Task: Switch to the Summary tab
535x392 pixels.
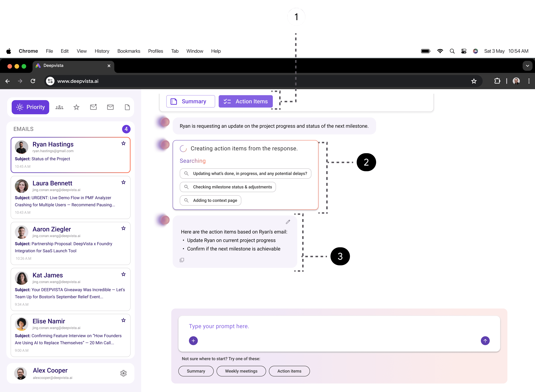Action: 191,101
